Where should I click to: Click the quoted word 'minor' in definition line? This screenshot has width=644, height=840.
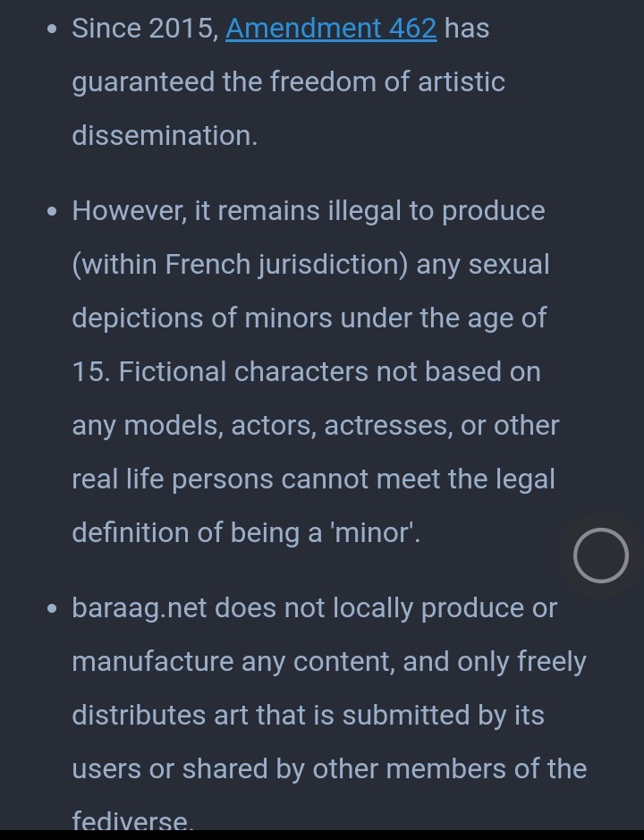click(373, 533)
